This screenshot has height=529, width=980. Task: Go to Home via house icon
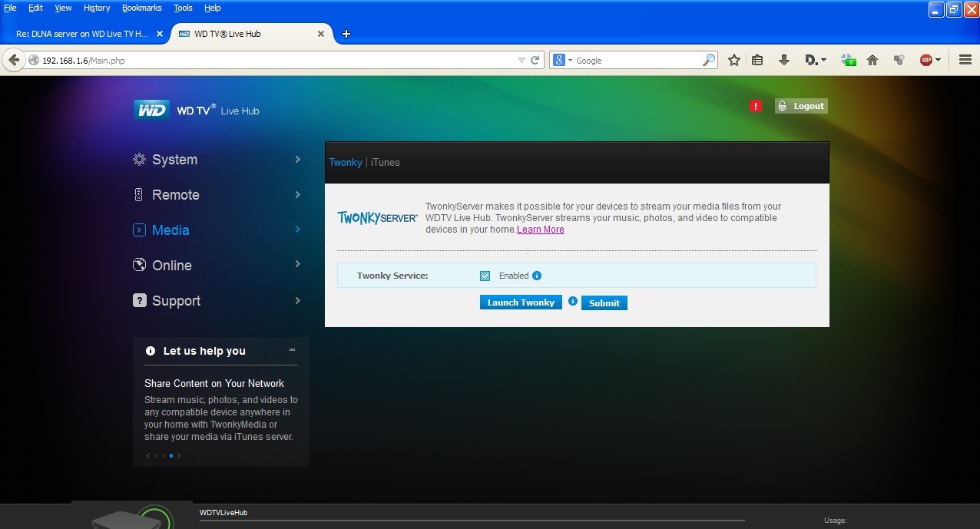click(872, 60)
